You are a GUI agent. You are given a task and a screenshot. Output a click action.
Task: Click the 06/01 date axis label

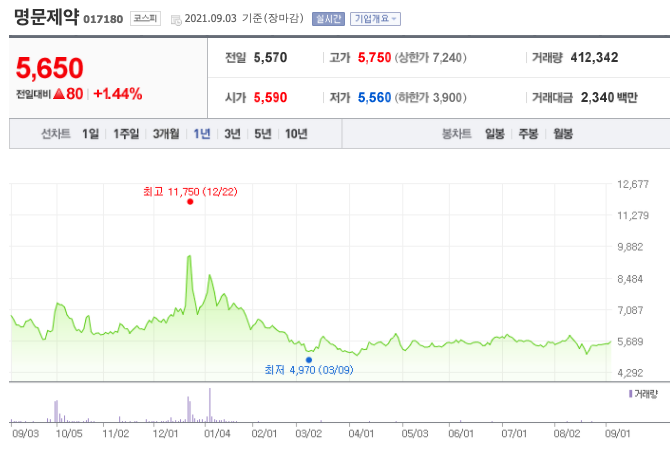point(461,434)
